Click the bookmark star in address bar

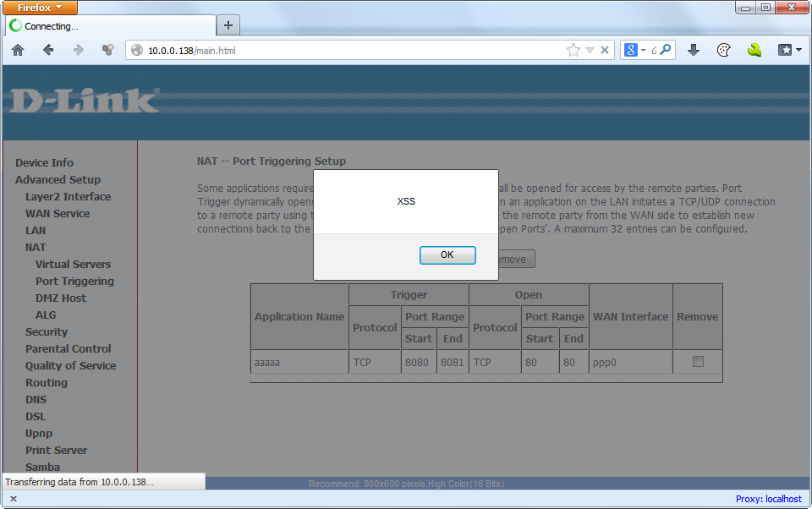click(x=573, y=51)
